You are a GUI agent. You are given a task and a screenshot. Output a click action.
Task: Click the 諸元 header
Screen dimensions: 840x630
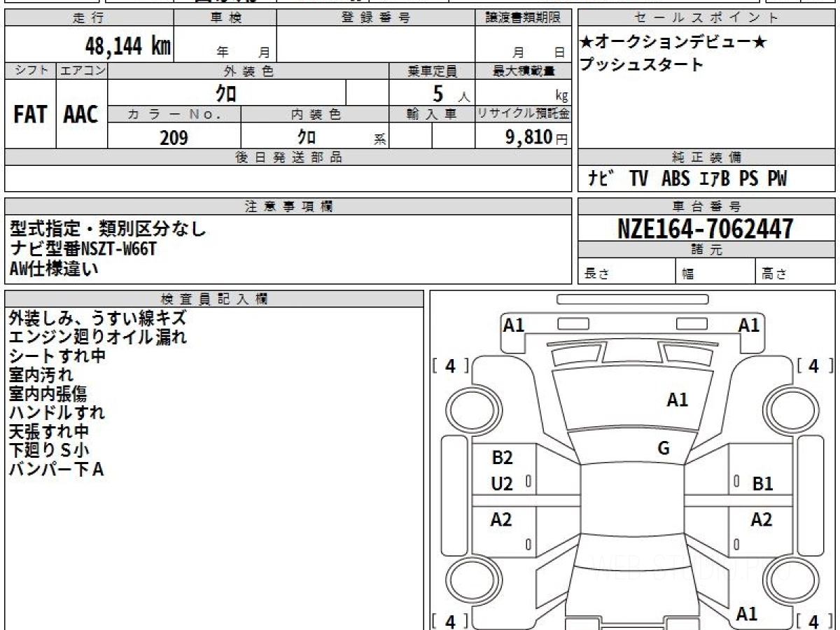(706, 251)
